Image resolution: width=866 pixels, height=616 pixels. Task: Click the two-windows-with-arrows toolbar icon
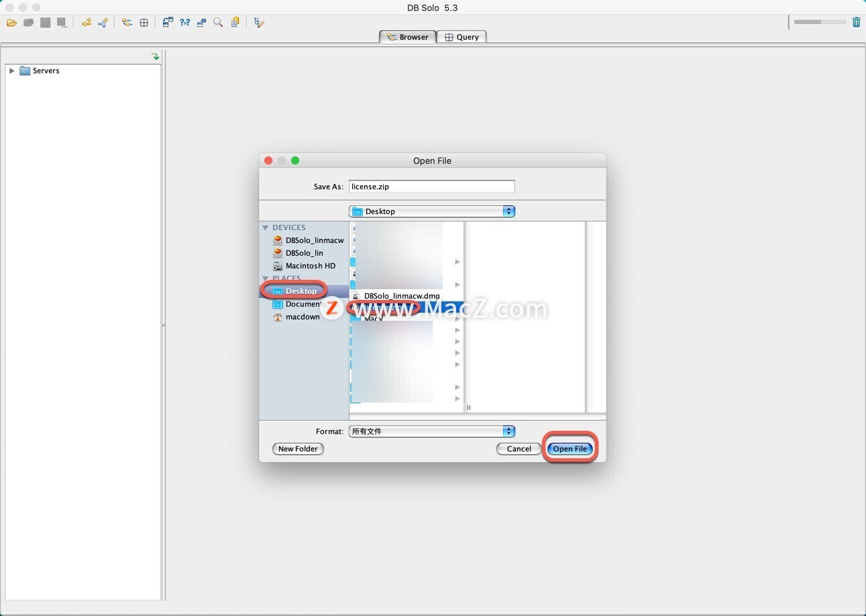point(168,23)
